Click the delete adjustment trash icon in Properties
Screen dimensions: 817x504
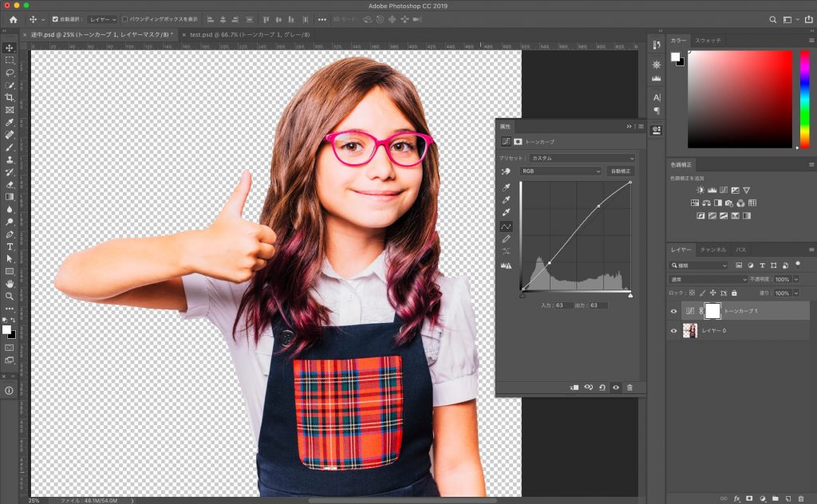(x=630, y=387)
